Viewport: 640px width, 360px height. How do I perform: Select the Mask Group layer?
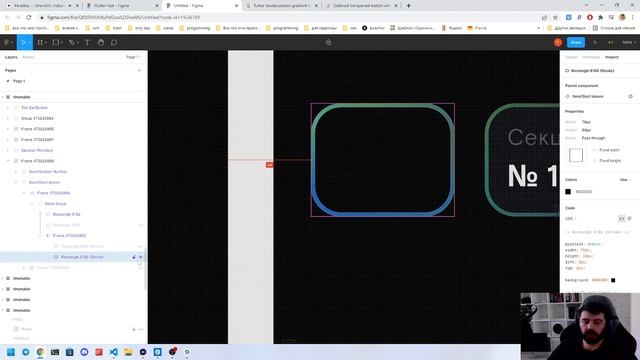point(56,204)
